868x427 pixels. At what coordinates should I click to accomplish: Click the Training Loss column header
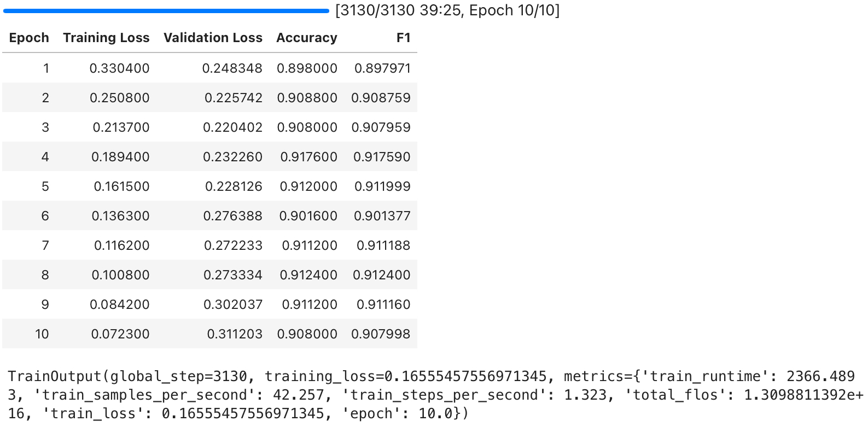click(106, 38)
